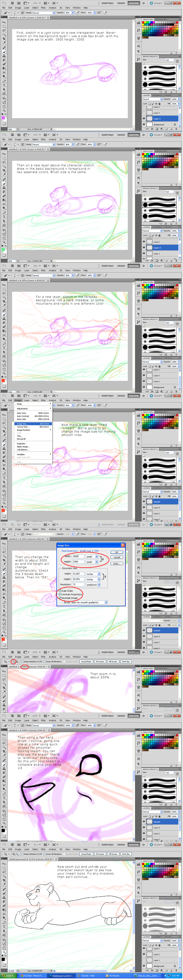The width and height of the screenshot is (183, 980).
Task: Choose Duplicate... from the Image menu
Action: [x=33, y=444]
